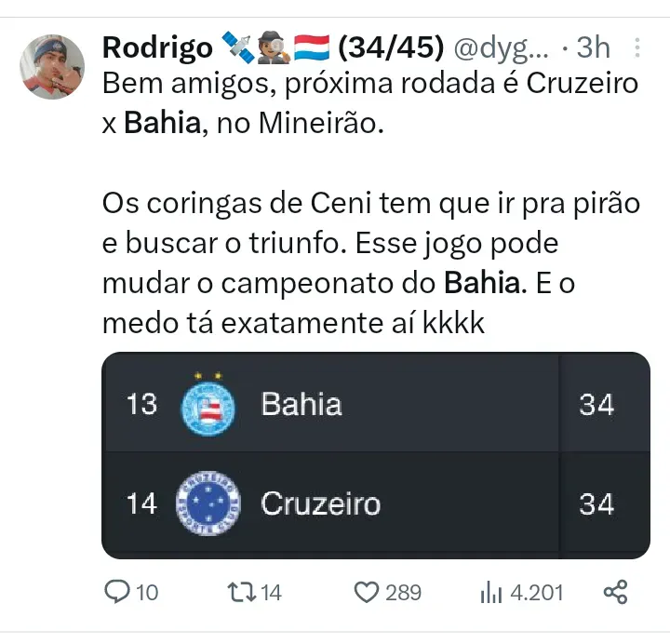Image resolution: width=670 pixels, height=644 pixels.
Task: Click the Bahia team name in table
Action: click(301, 404)
